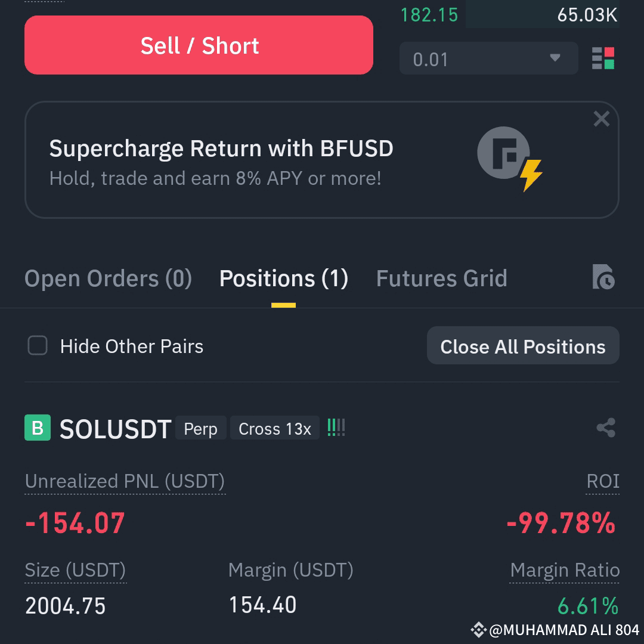Share the SOLUSDT position via share icon
The width and height of the screenshot is (644, 644).
605,427
